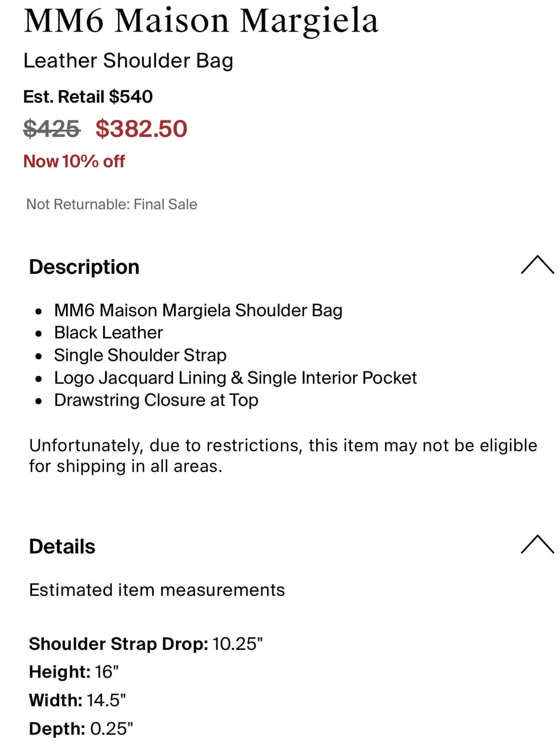This screenshot has height=754, width=560.
Task: Click the Leather Shoulder Bag product name
Action: point(128,61)
